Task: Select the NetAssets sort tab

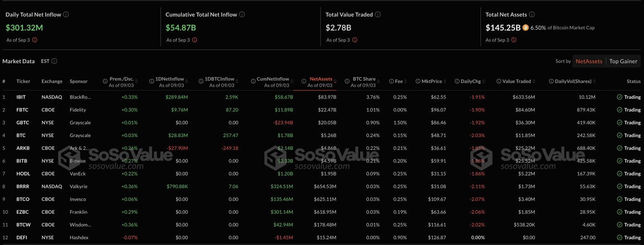Action: pos(589,61)
